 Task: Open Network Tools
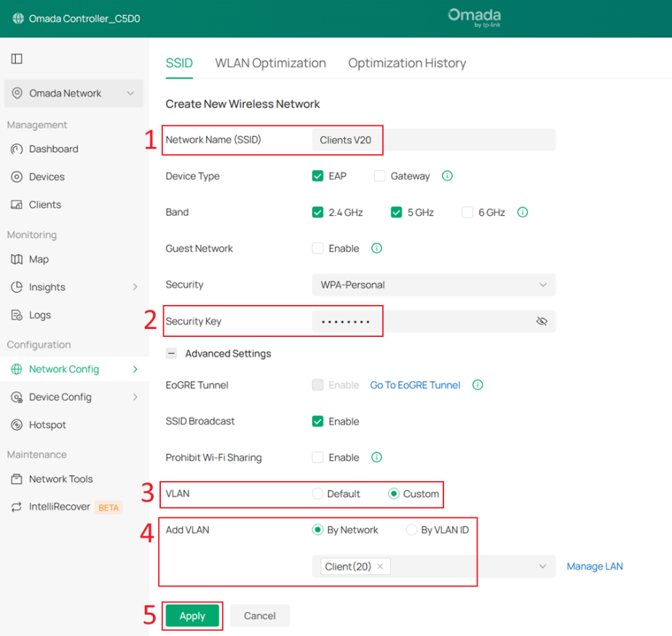click(x=60, y=479)
